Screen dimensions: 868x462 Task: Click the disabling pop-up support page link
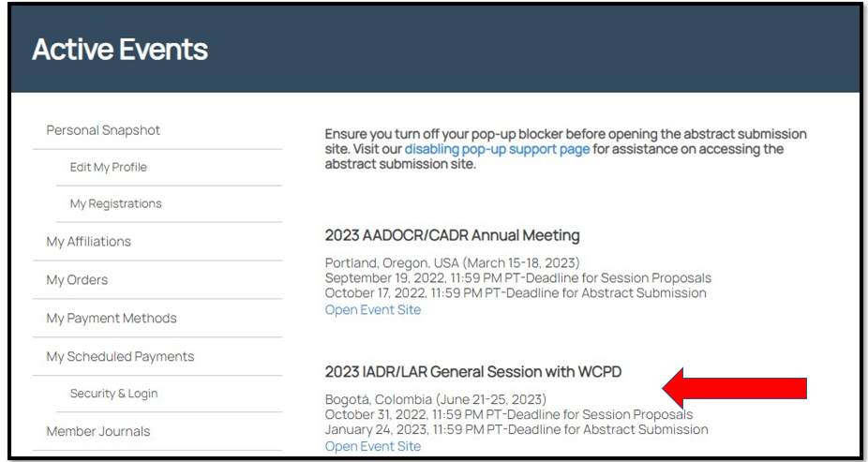point(497,149)
